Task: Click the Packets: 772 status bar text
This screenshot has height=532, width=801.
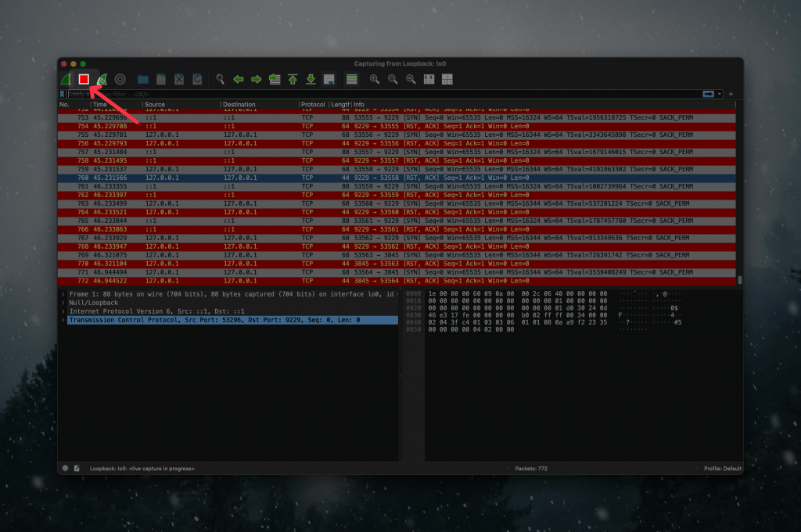Action: click(x=531, y=469)
